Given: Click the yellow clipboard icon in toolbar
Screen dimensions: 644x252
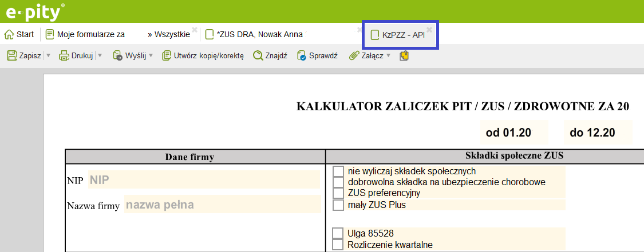Looking at the screenshot, I should (405, 55).
